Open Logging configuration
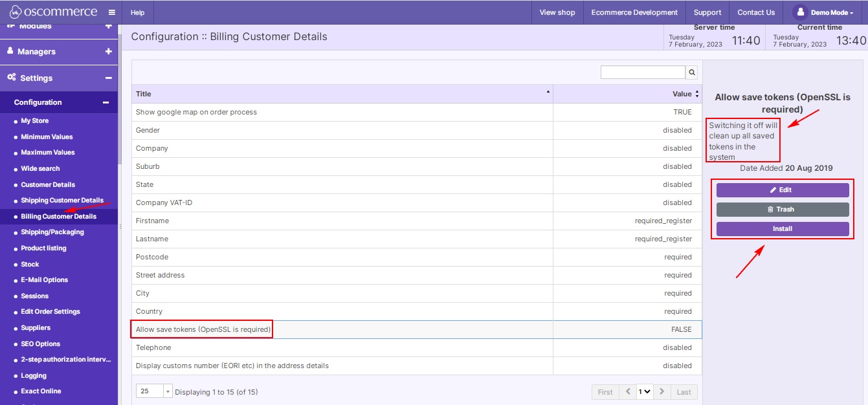This screenshot has height=405, width=868. [34, 376]
